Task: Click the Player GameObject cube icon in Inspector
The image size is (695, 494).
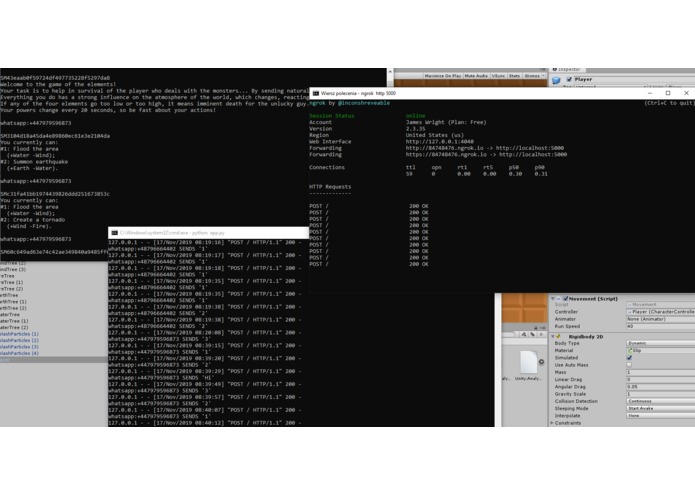Action: point(556,80)
